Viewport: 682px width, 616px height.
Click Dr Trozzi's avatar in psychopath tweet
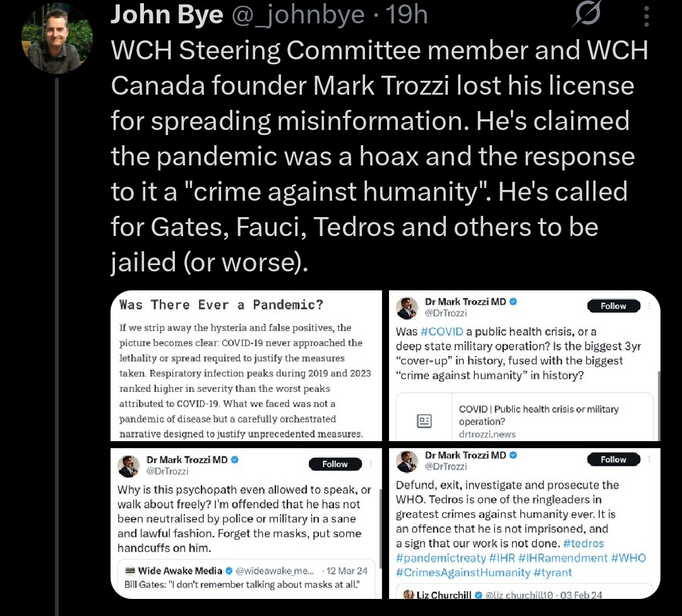click(128, 466)
